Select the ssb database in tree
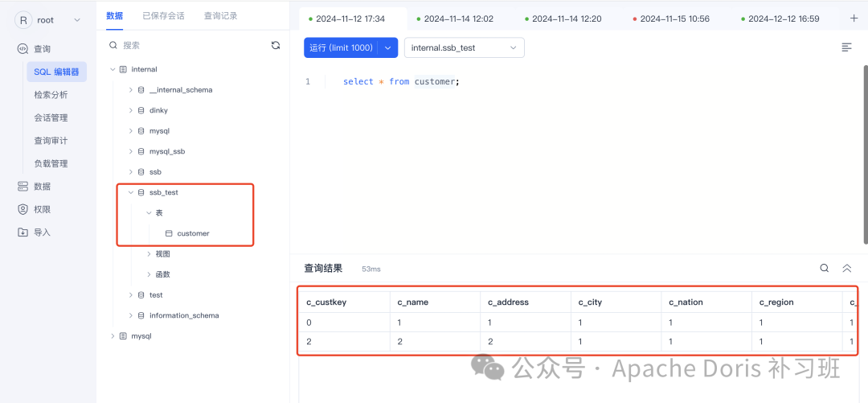 coord(156,172)
